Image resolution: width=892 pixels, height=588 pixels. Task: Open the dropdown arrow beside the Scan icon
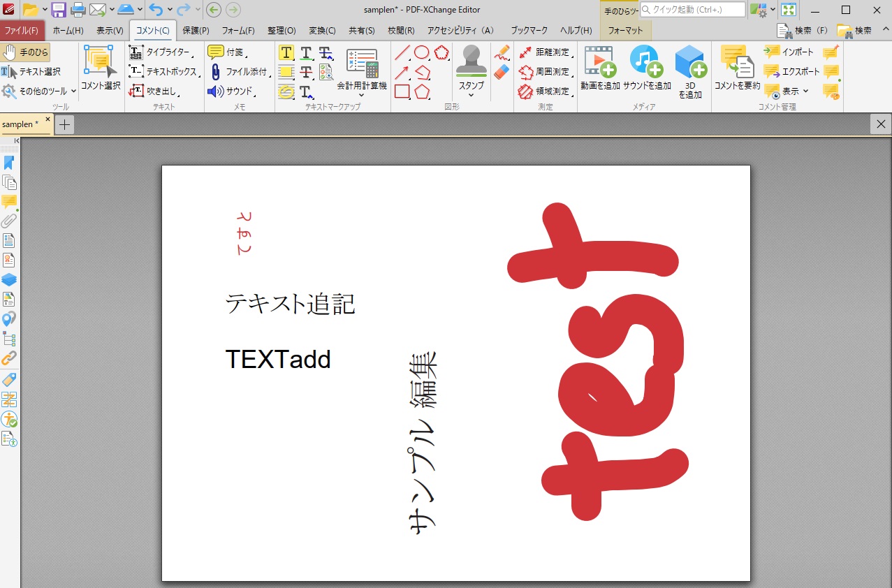140,10
